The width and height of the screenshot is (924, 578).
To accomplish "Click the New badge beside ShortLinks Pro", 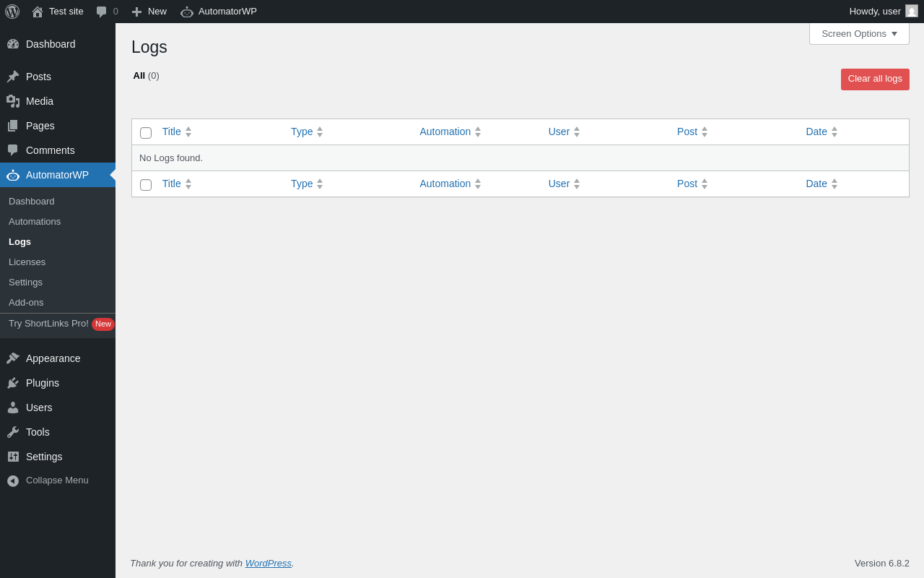I will tap(103, 324).
